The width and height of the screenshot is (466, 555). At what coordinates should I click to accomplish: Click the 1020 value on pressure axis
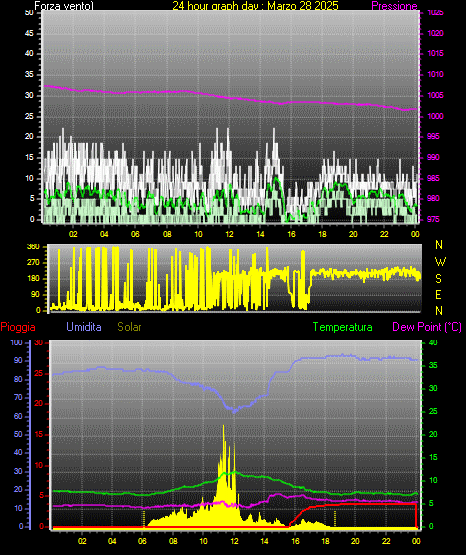coord(435,33)
